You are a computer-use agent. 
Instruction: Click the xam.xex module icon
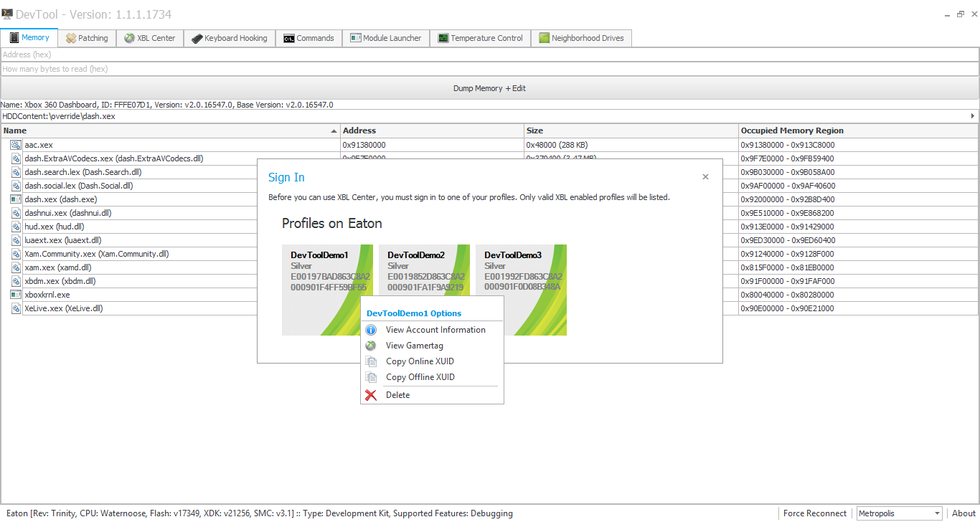click(16, 267)
